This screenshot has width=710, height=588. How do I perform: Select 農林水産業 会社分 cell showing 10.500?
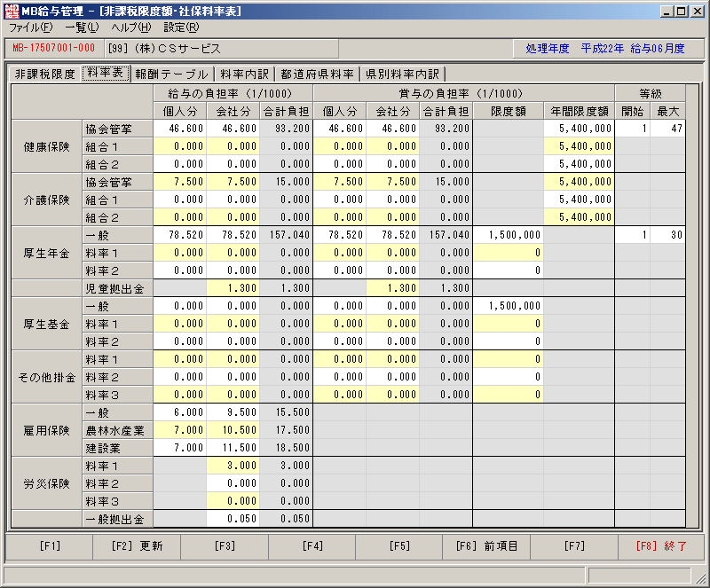(233, 430)
